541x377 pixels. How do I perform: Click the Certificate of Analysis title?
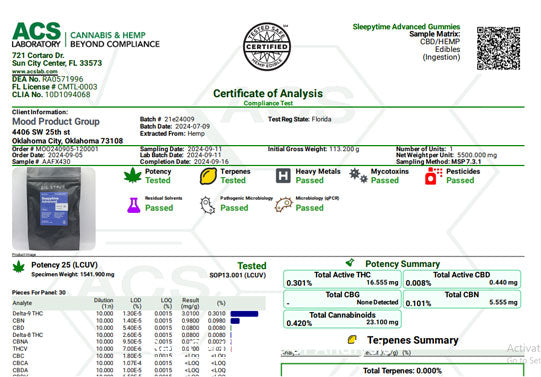point(268,93)
